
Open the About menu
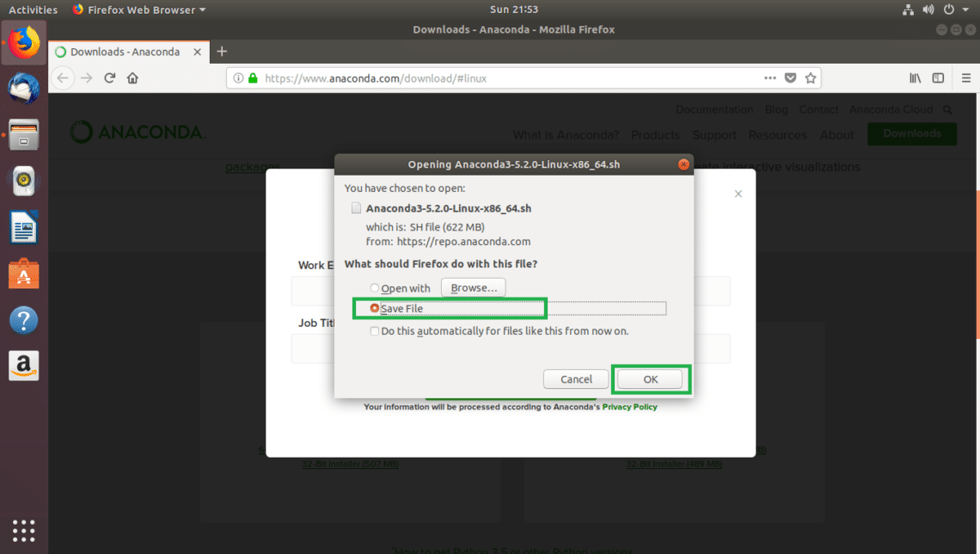coord(837,135)
